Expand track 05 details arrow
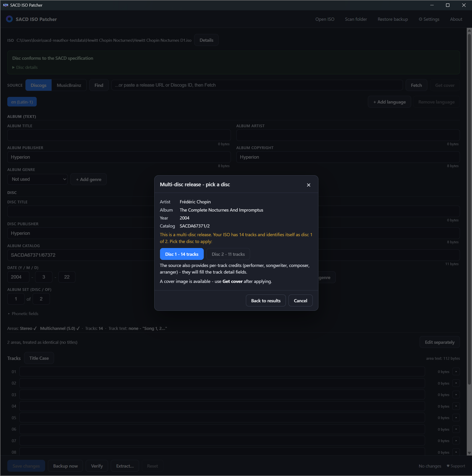The height and width of the screenshot is (476, 472). (x=456, y=418)
